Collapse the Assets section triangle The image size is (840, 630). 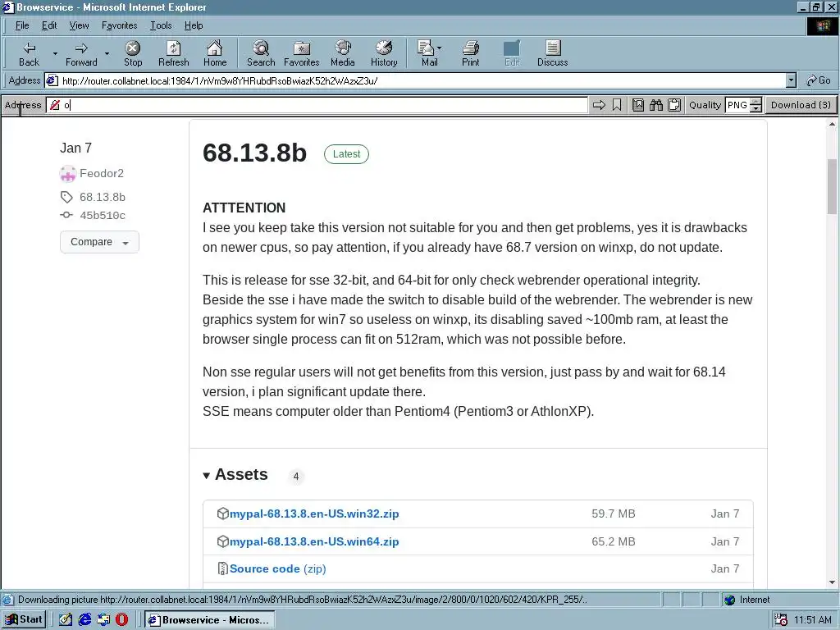point(206,475)
